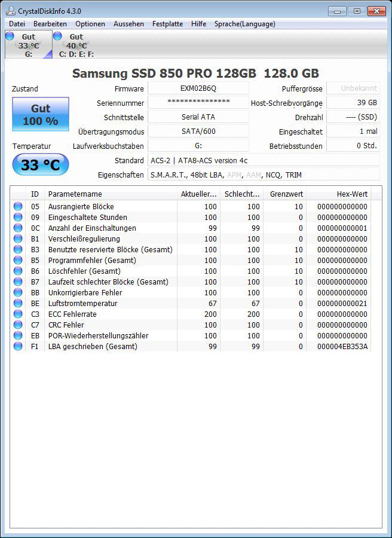Click the Firmware field EXM02B6Q

pyautogui.click(x=198, y=88)
